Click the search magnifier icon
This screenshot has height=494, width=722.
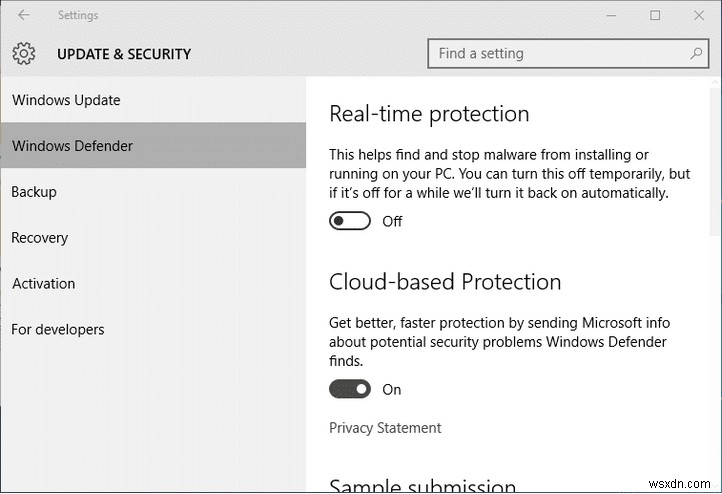click(696, 53)
